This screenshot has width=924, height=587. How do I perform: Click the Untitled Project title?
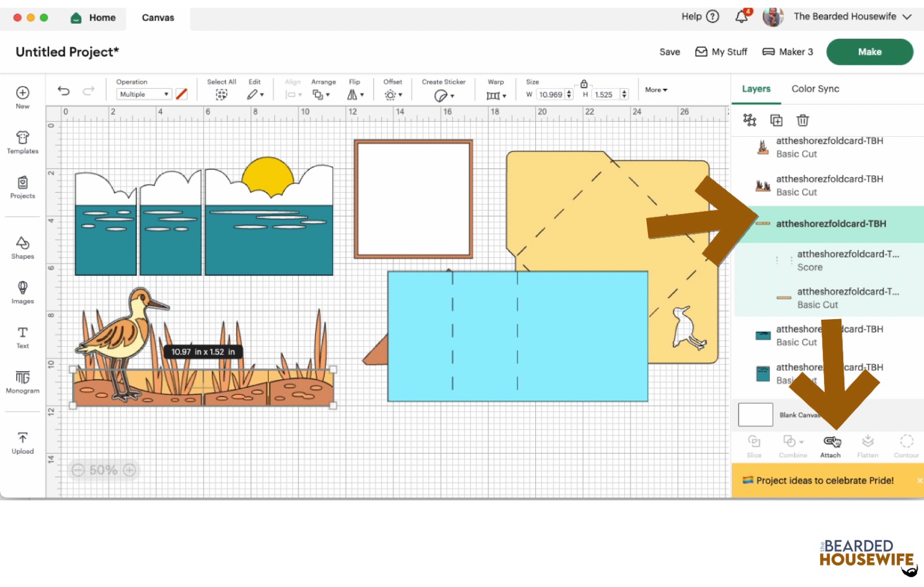pyautogui.click(x=67, y=52)
